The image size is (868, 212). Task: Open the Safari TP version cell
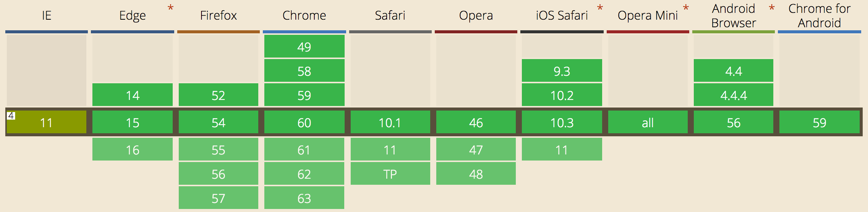tap(390, 173)
